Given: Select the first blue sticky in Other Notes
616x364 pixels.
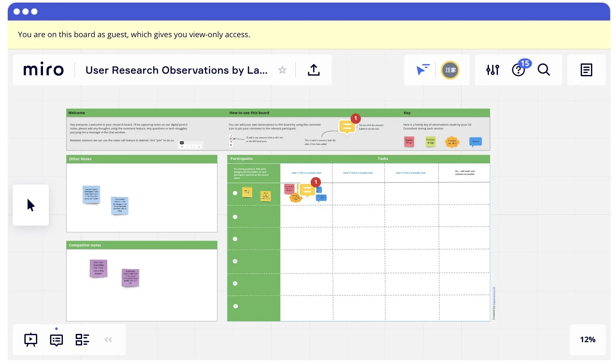Looking at the screenshot, I should pos(91,194).
